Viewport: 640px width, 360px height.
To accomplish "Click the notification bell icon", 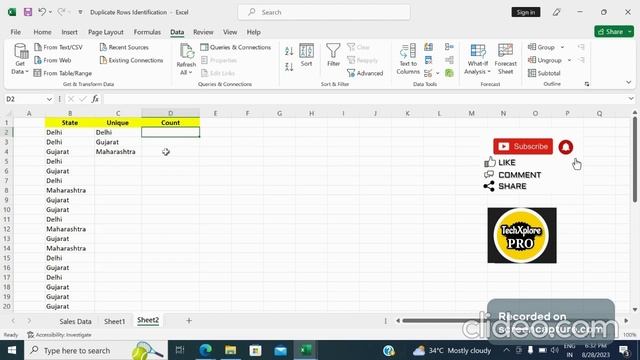I will pyautogui.click(x=566, y=147).
